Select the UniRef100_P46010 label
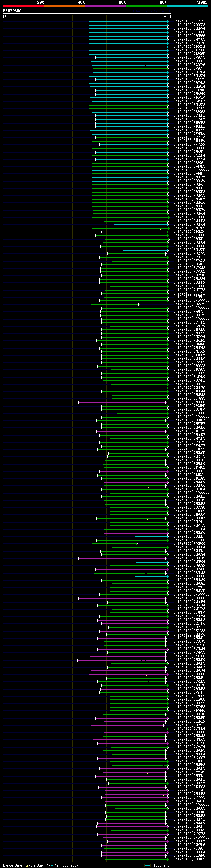 click(189, 97)
